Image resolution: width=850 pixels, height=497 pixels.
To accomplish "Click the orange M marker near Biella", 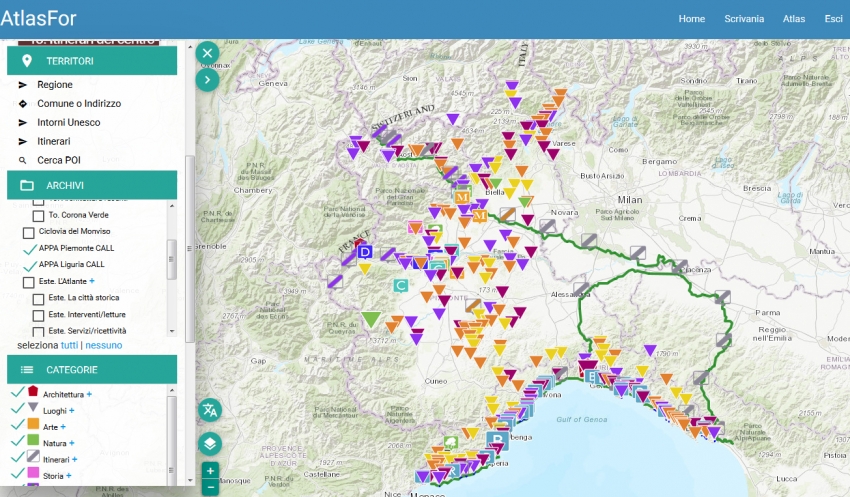I will pos(462,196).
